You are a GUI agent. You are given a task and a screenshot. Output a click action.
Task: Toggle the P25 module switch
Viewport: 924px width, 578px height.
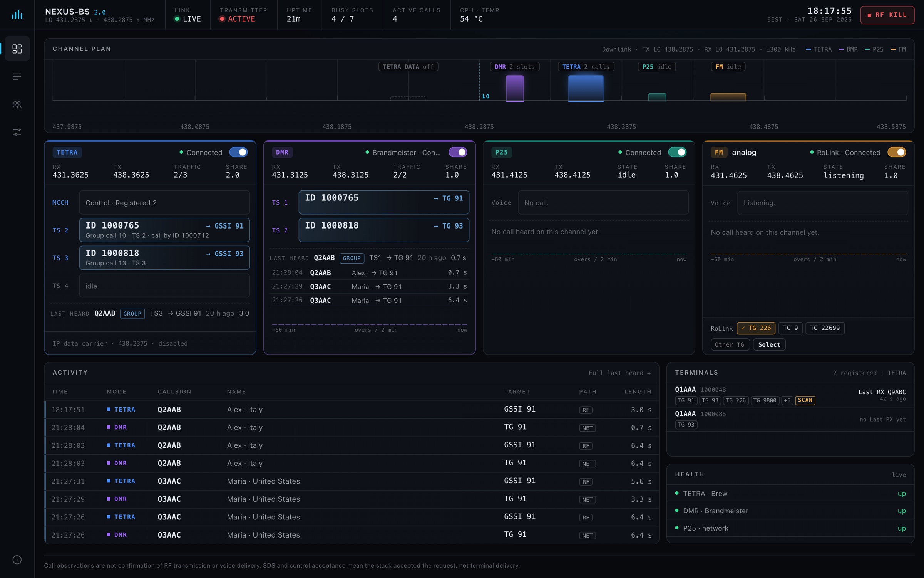click(677, 152)
